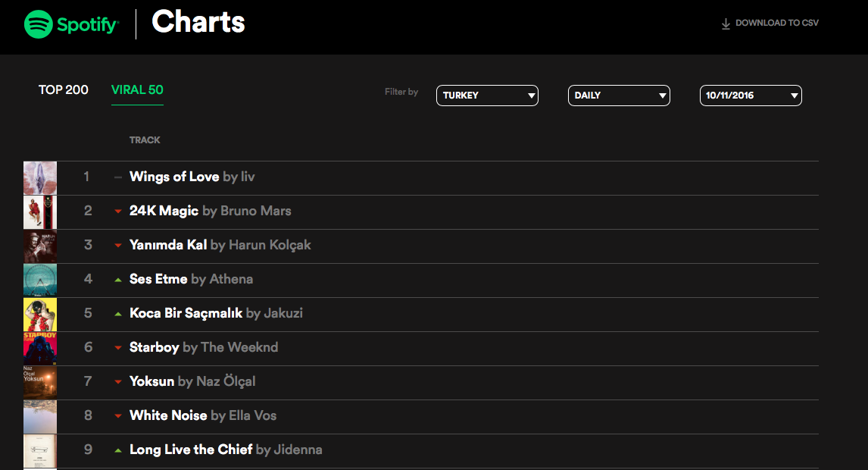Open the 10/11/2016 date dropdown
The width and height of the screenshot is (868, 470).
point(751,96)
